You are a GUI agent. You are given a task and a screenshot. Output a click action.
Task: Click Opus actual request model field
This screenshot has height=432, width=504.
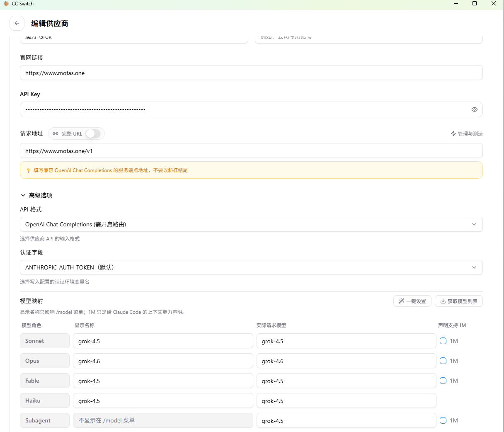point(346,361)
